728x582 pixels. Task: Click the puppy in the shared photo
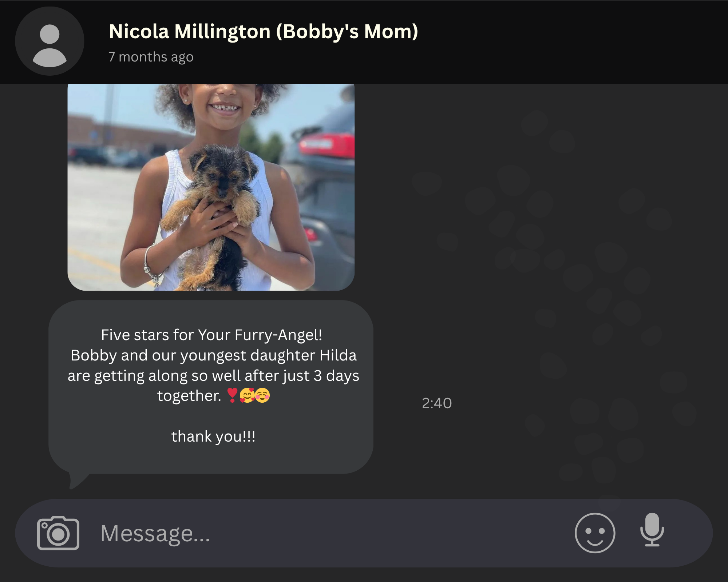pos(215,215)
